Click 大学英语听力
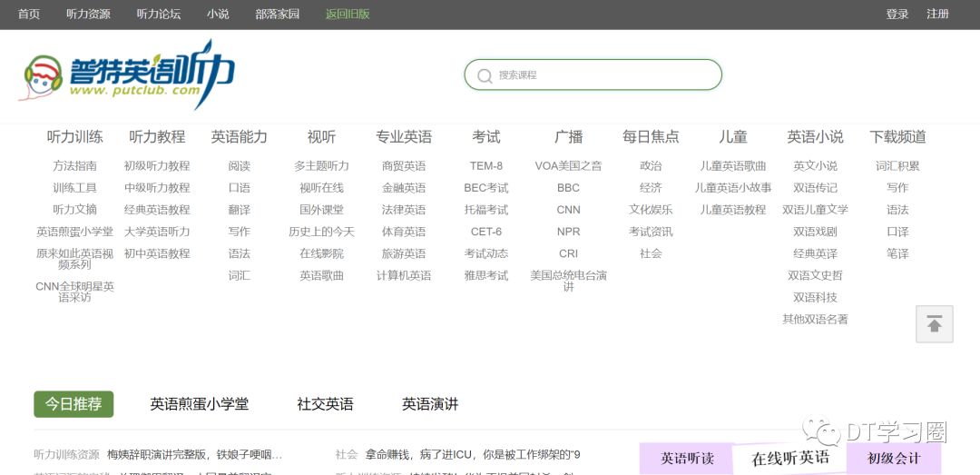Screen dimensions: 980x475 [x=157, y=232]
